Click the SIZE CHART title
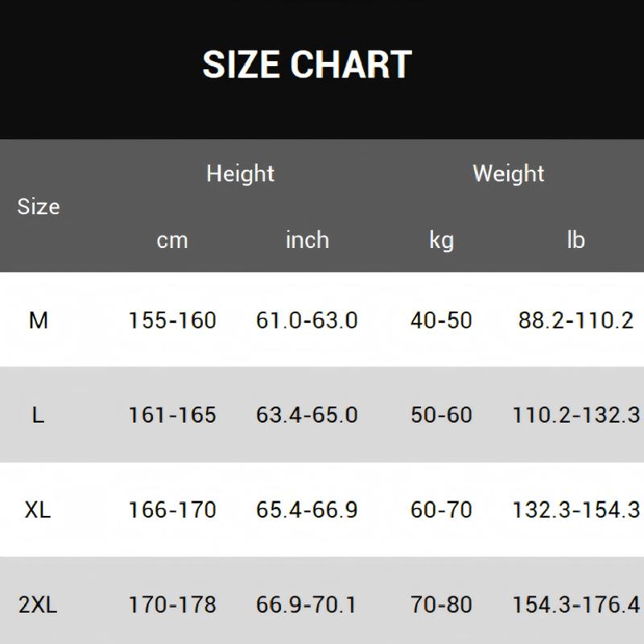The height and width of the screenshot is (644, 644). 307,65
